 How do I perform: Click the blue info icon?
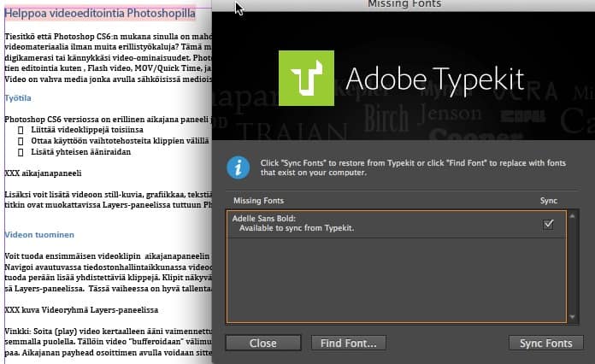click(x=239, y=167)
